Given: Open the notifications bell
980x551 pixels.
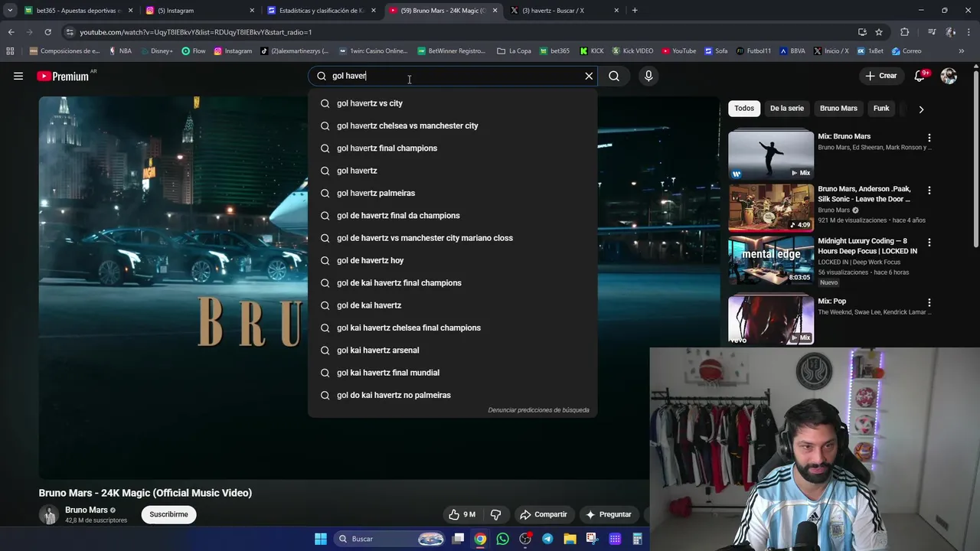Looking at the screenshot, I should [920, 76].
